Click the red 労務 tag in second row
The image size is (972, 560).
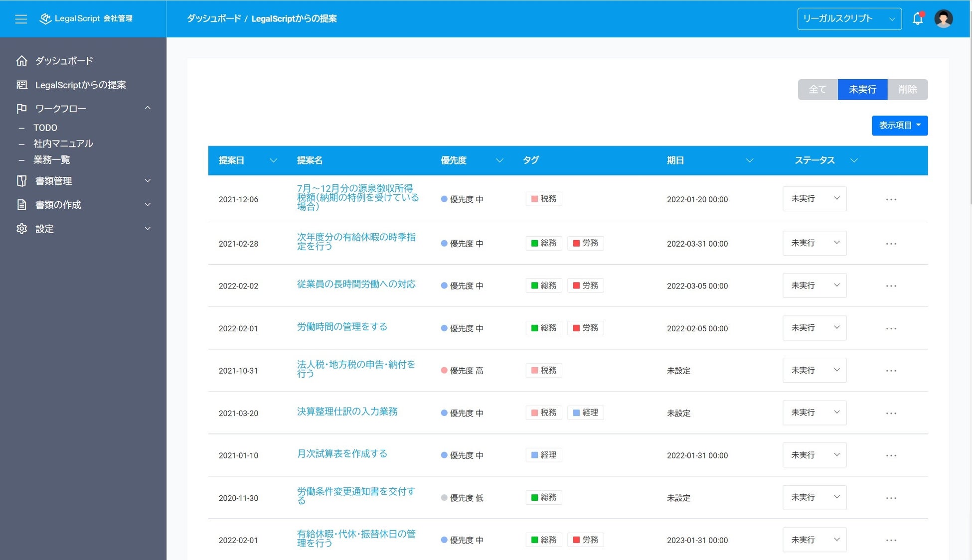click(x=586, y=243)
